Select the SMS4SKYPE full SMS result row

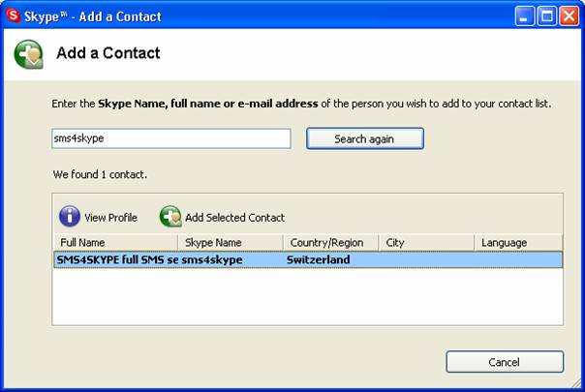308,259
